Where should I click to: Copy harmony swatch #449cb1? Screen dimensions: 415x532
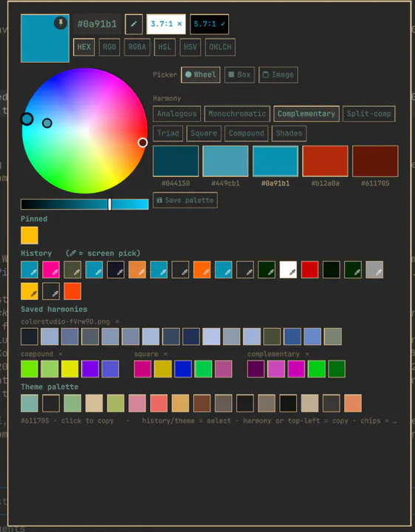click(225, 161)
